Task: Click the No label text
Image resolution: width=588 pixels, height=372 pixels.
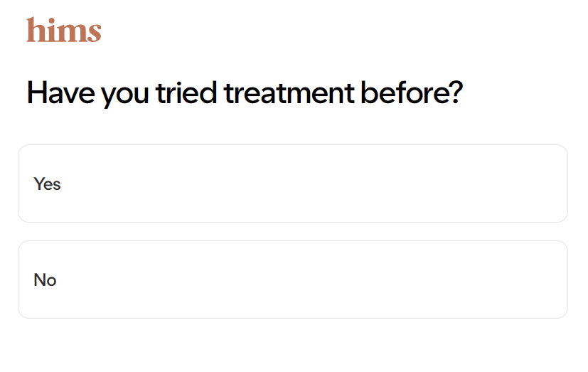Action: [x=45, y=280]
